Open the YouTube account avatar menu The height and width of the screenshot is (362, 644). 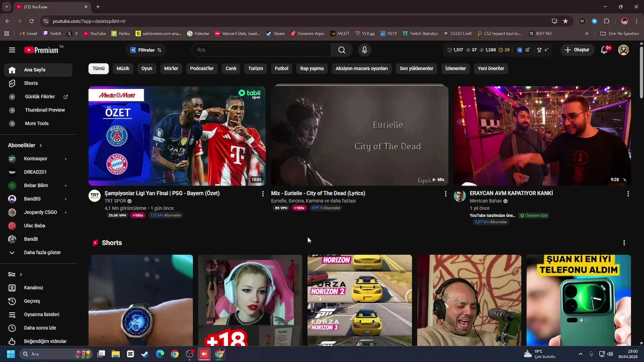pyautogui.click(x=623, y=50)
